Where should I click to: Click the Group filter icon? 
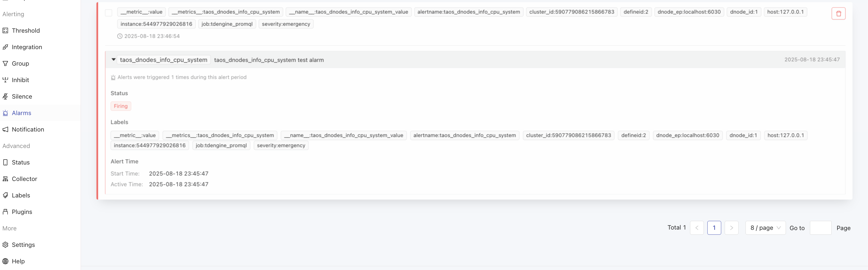point(5,64)
